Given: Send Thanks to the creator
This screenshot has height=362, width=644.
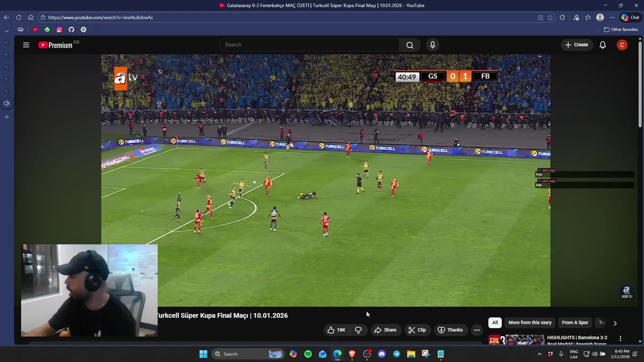Looking at the screenshot, I should [x=450, y=330].
